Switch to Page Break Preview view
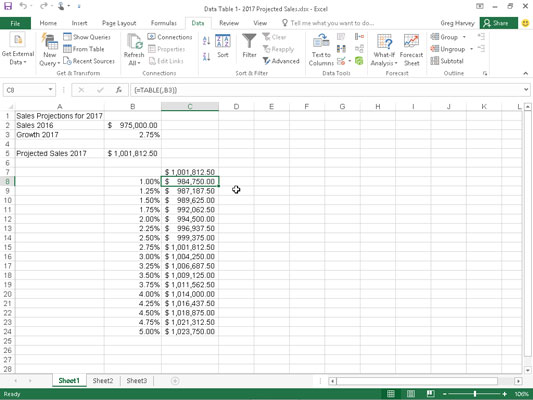533x400 pixels. coord(430,394)
